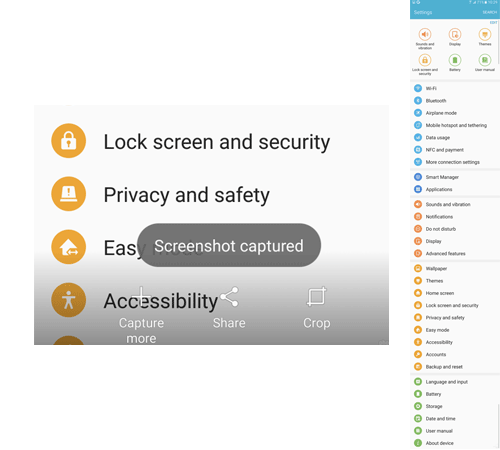The image size is (500, 450).
Task: Tap the Accessibility person icon
Action: [x=69, y=300]
